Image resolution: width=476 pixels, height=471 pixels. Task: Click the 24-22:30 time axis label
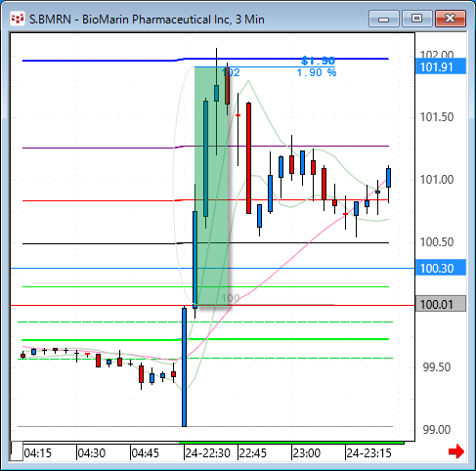click(x=208, y=453)
